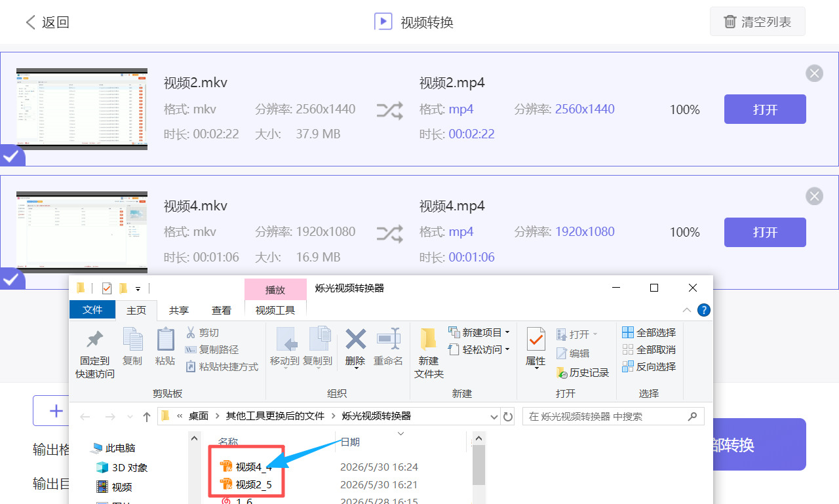Toggle checkmark on 视频4.mkv item

(x=11, y=279)
